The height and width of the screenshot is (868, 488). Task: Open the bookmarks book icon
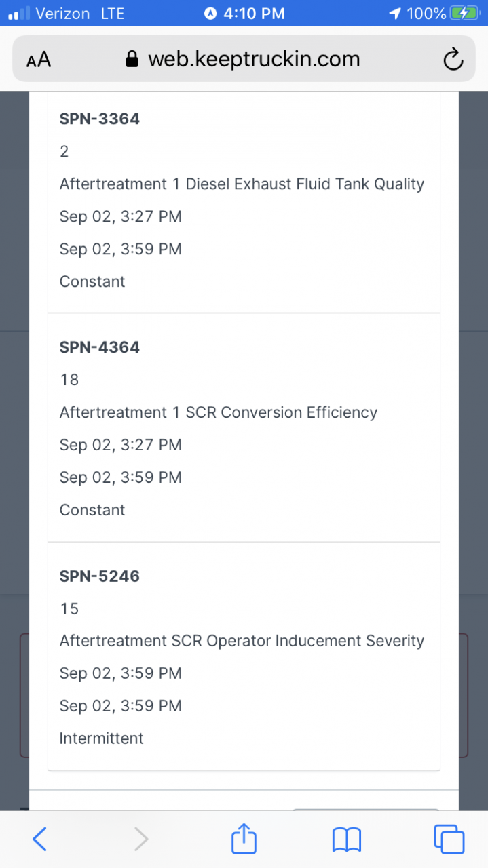coord(346,840)
